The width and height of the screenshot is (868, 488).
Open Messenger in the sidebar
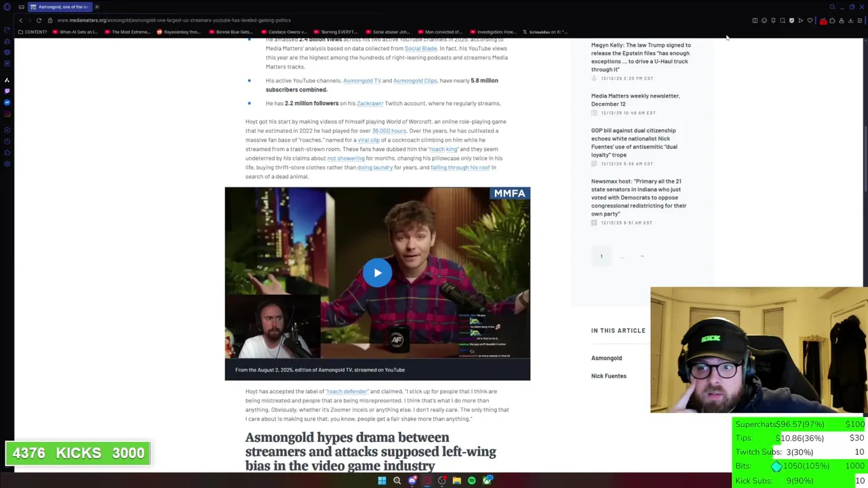click(x=7, y=102)
